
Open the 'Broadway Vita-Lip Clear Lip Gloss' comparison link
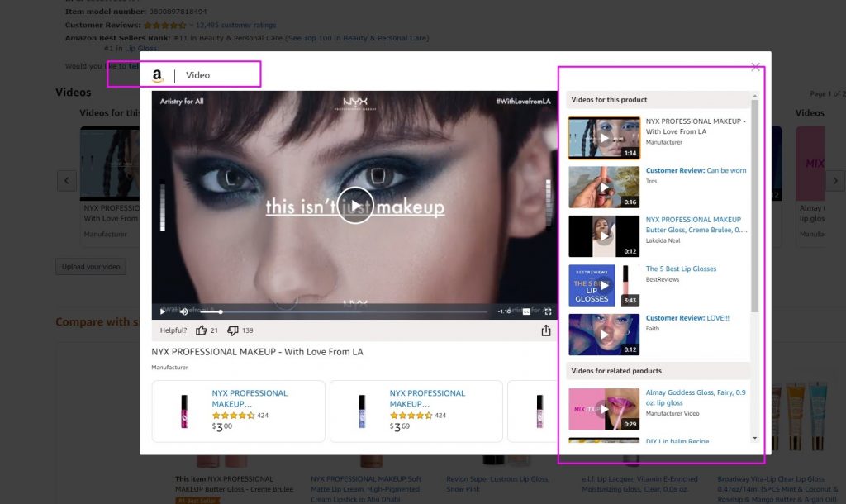pos(777,489)
